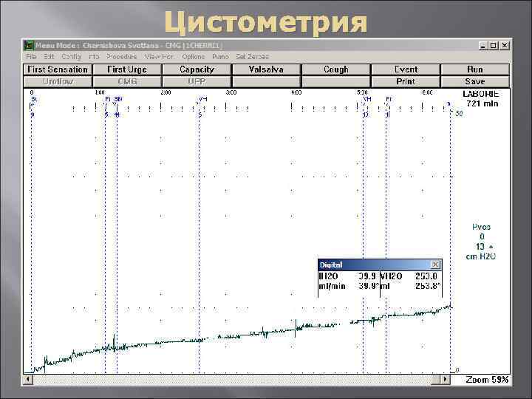Mark the Capacity event
The image size is (532, 399).
click(x=197, y=69)
